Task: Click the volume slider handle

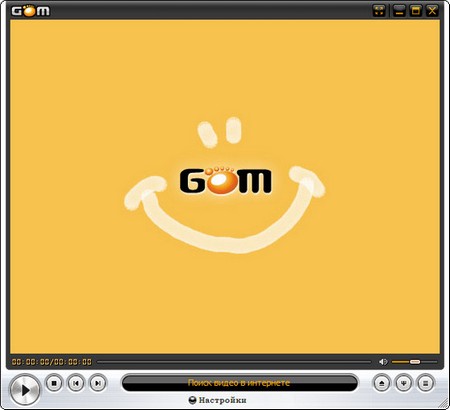Action: 415,362
